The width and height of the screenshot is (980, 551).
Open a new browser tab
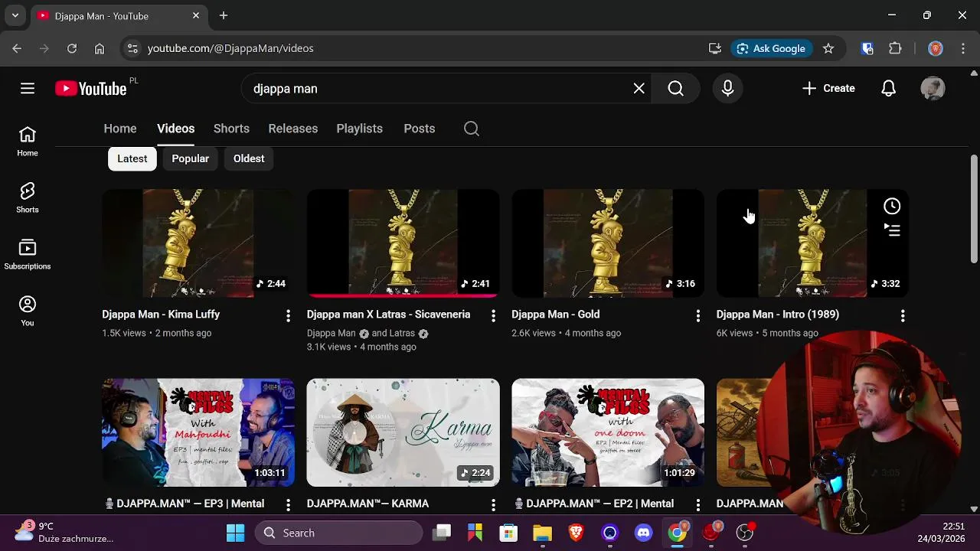[x=224, y=15]
